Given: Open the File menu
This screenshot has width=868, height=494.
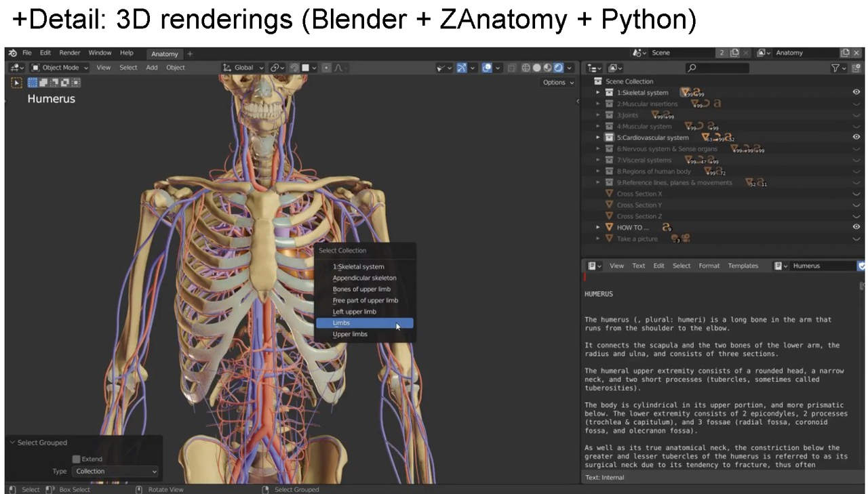Looking at the screenshot, I should [x=27, y=53].
